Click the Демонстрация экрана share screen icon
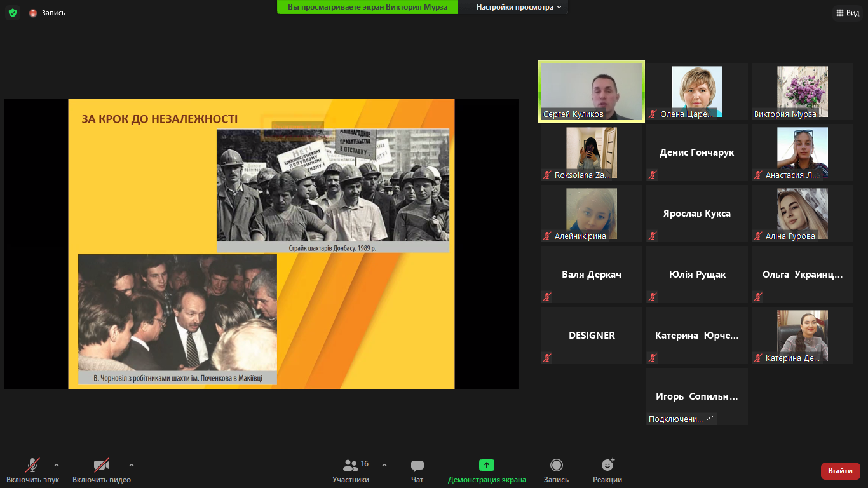The width and height of the screenshot is (868, 488). click(487, 465)
